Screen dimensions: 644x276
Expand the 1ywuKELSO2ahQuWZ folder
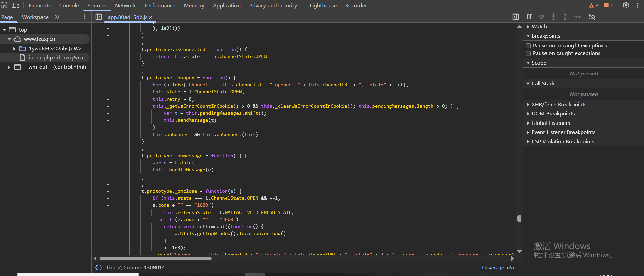click(x=14, y=49)
